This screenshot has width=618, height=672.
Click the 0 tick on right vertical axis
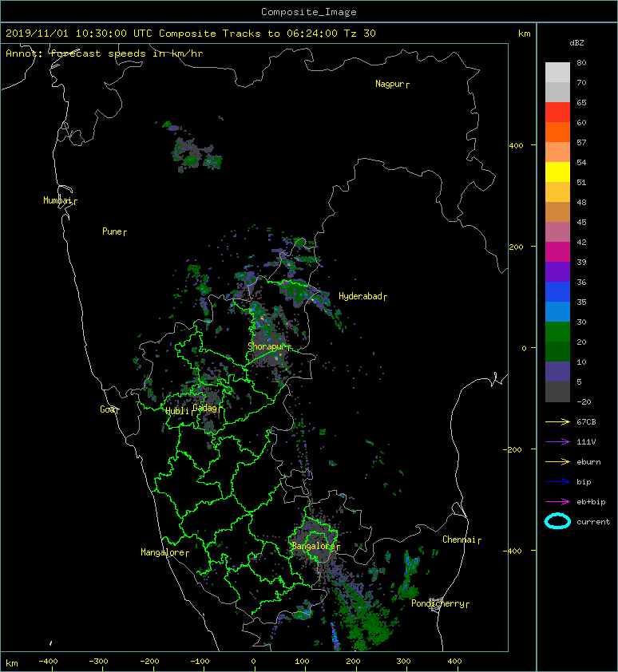[524, 348]
